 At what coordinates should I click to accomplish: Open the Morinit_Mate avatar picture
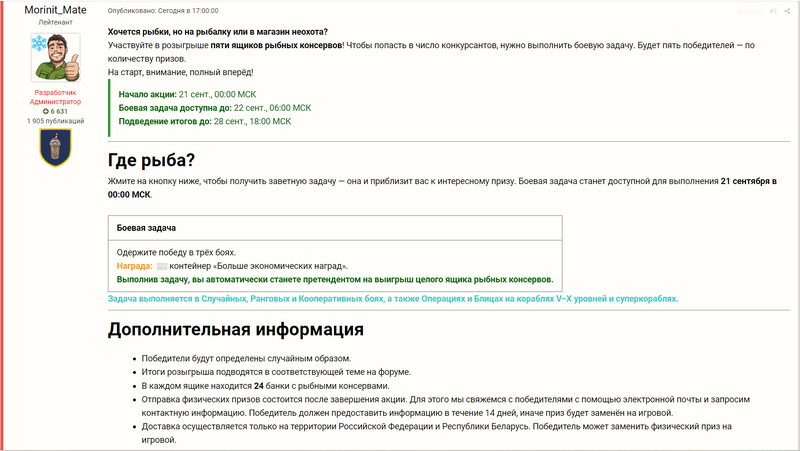click(55, 58)
